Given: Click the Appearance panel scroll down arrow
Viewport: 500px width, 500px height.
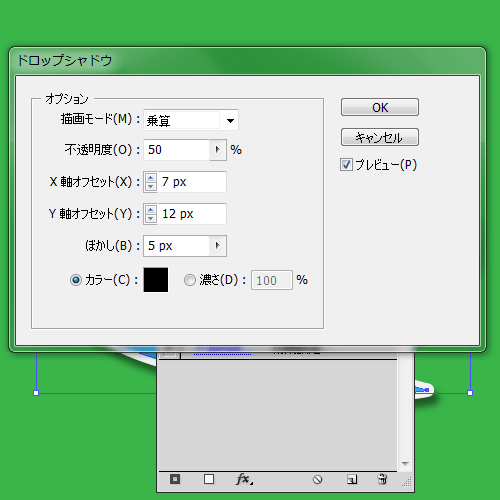Looking at the screenshot, I should tap(405, 464).
